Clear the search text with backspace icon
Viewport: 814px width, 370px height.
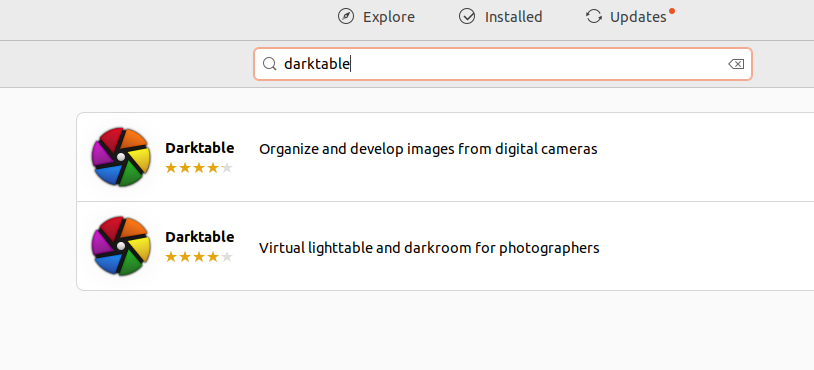pyautogui.click(x=736, y=64)
